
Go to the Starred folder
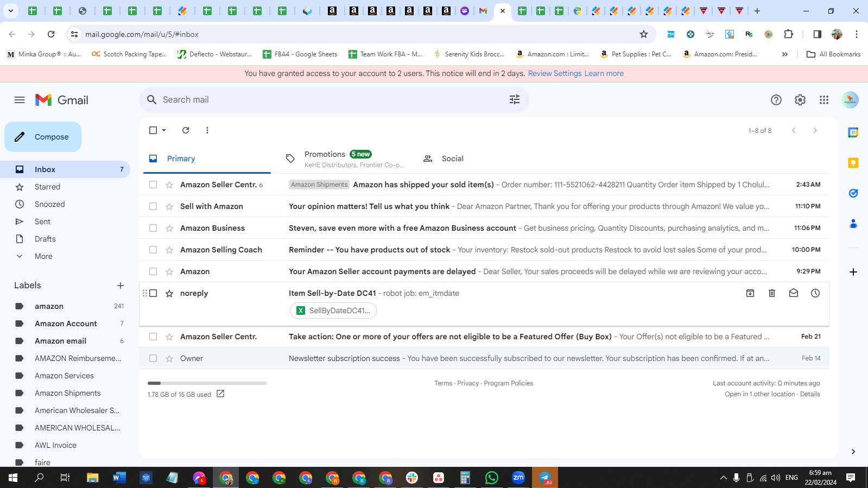pos(47,187)
